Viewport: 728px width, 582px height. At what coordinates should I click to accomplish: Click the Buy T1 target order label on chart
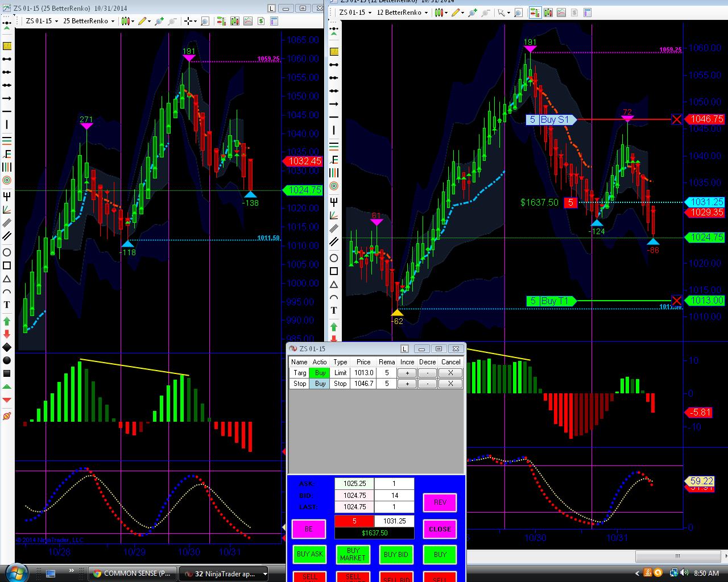[x=552, y=301]
